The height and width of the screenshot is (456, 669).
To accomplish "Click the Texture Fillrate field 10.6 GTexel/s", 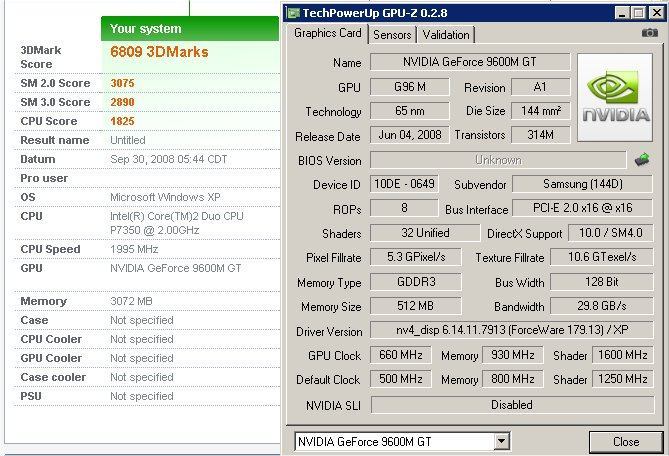I will coord(602,257).
